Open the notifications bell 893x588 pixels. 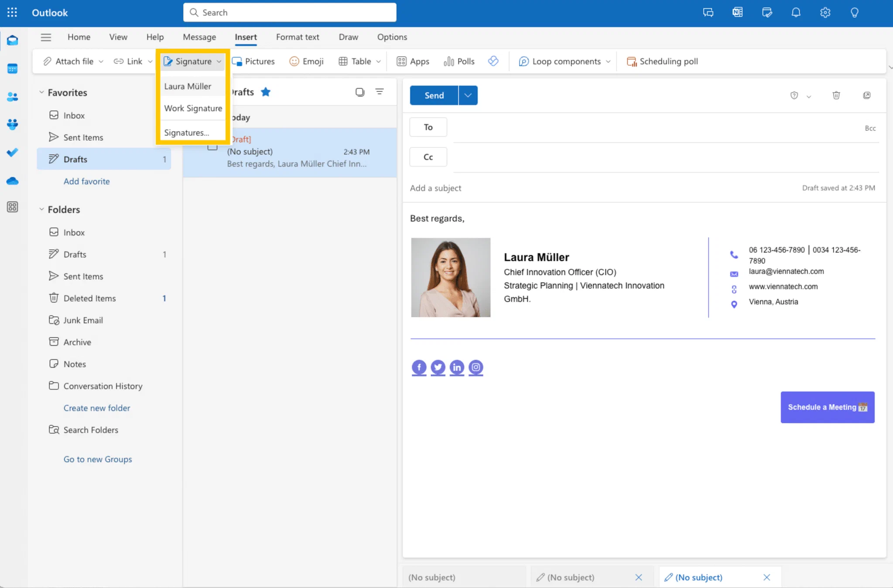(796, 13)
